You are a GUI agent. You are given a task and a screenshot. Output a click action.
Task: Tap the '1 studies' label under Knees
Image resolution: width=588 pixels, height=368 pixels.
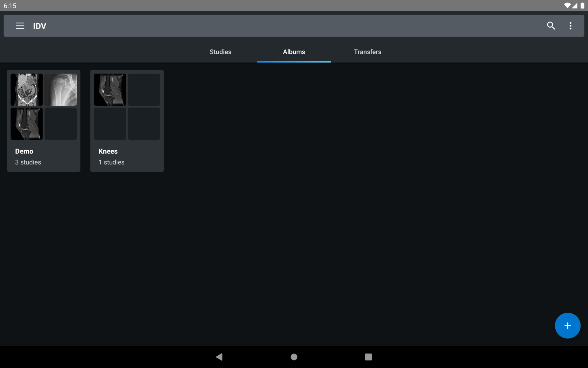[111, 162]
